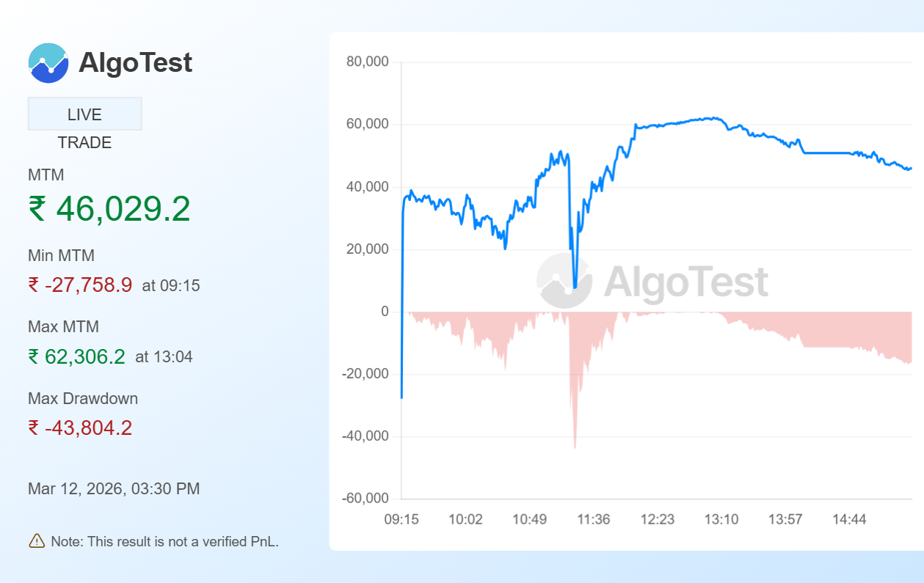
Task: Select the 13:10 label on the time axis
Action: tap(721, 518)
